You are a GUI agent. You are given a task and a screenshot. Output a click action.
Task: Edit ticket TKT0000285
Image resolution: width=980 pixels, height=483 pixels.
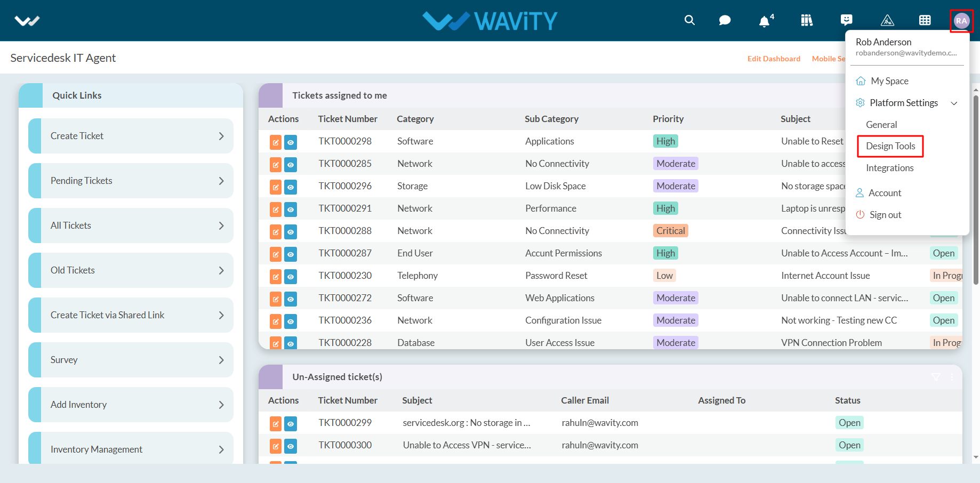(276, 165)
